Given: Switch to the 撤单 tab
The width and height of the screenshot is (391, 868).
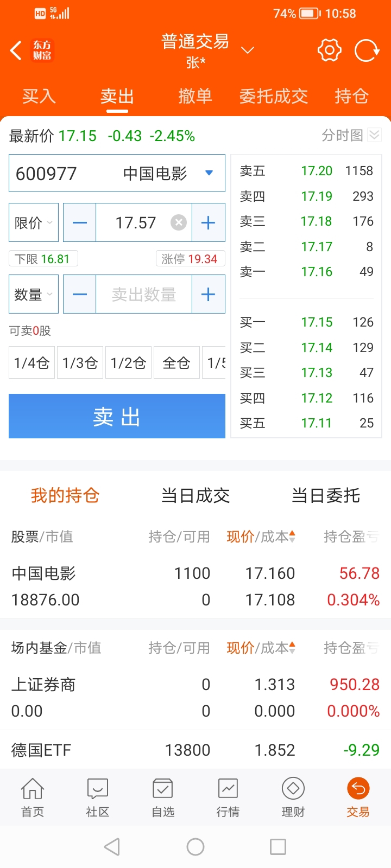Looking at the screenshot, I should [x=195, y=96].
